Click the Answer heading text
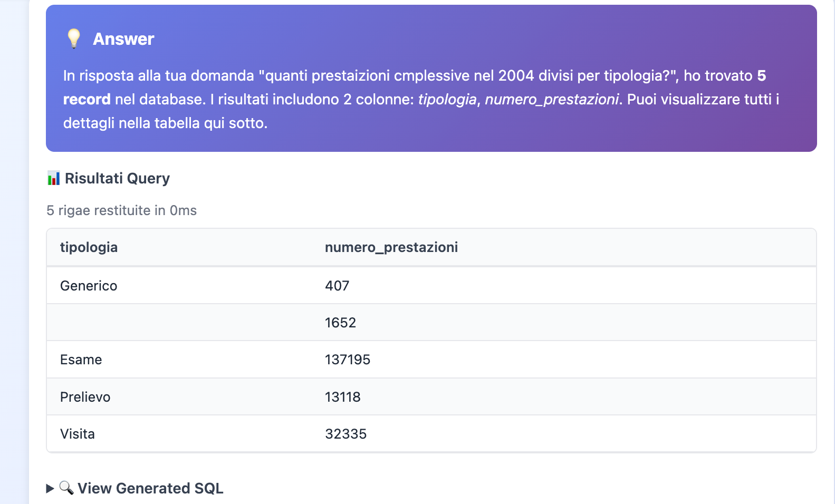 [x=123, y=39]
